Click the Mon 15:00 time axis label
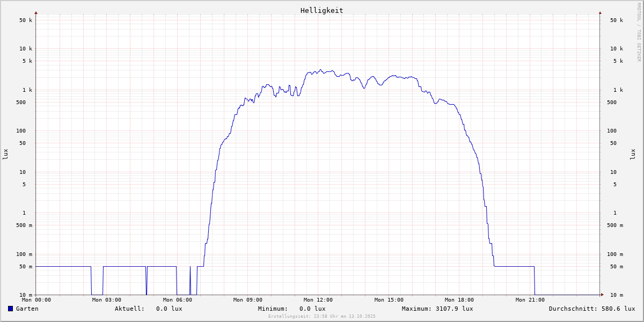The height and width of the screenshot is (322, 644). point(389,300)
